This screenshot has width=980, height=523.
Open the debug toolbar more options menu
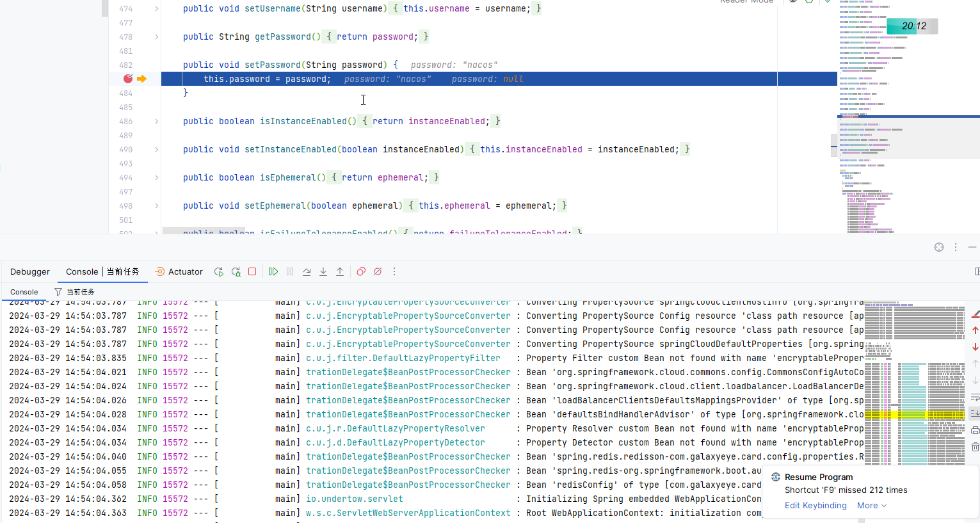click(394, 271)
